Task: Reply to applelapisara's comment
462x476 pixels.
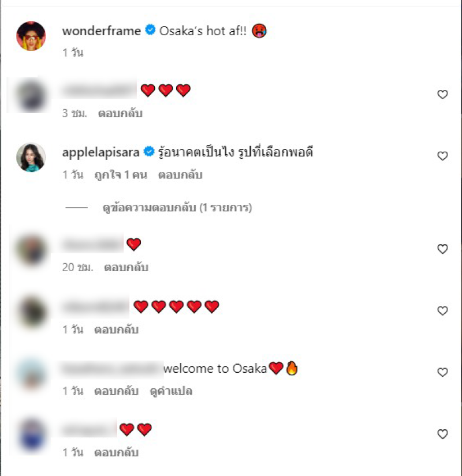Action: coord(180,175)
